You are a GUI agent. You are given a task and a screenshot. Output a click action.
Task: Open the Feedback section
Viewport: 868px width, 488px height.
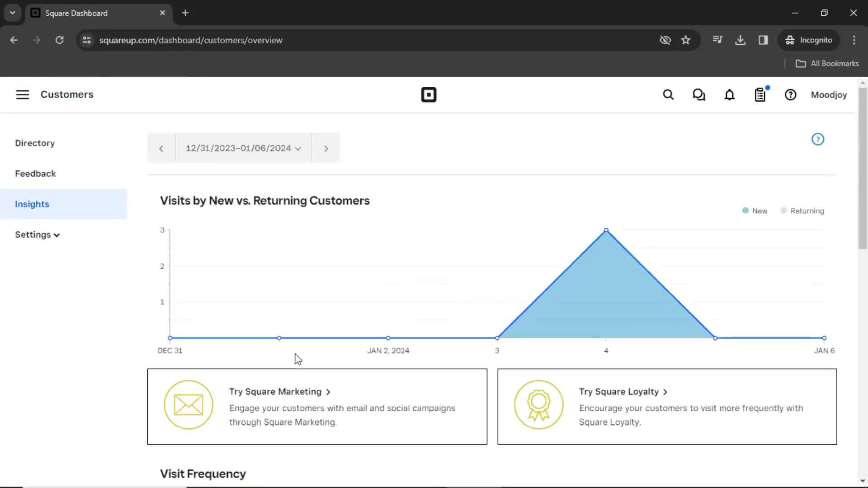(35, 174)
